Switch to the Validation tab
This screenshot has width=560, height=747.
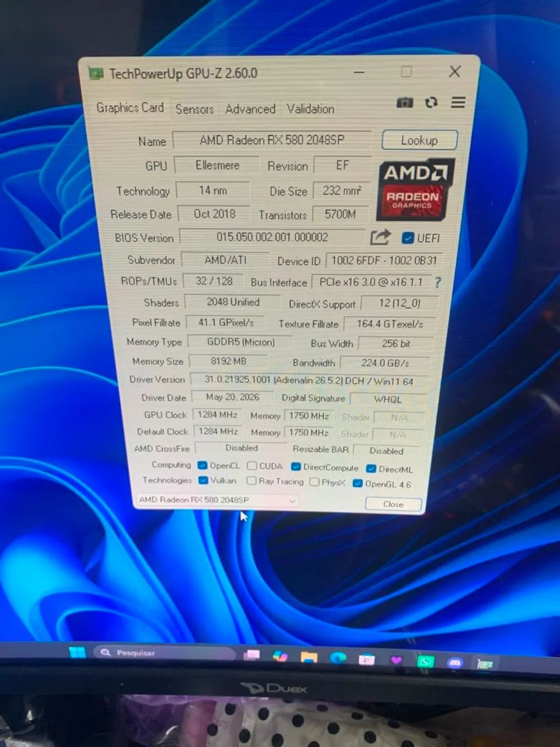tap(310, 109)
